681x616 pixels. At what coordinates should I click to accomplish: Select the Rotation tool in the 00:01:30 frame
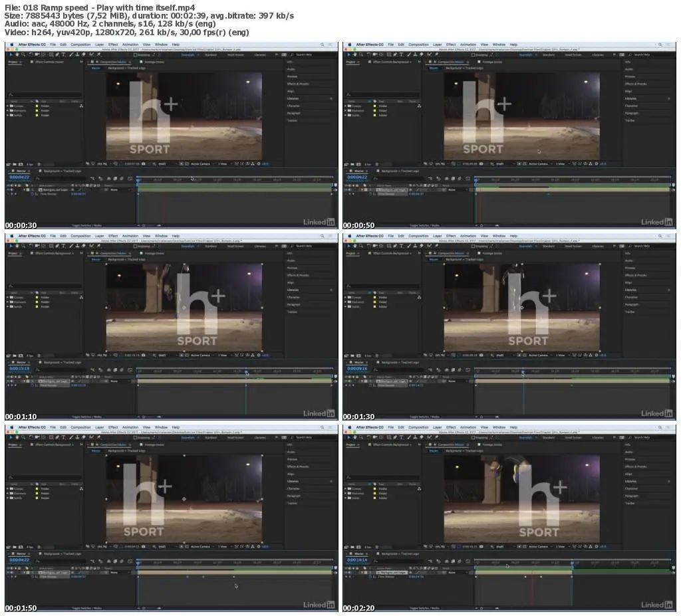368,246
